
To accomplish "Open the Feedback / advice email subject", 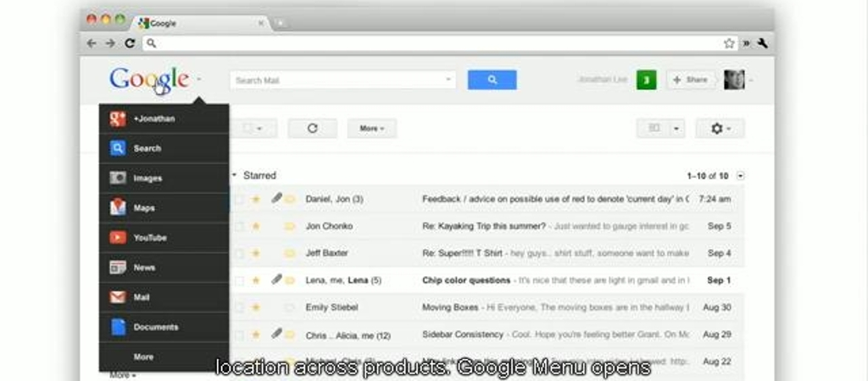I will pos(556,199).
